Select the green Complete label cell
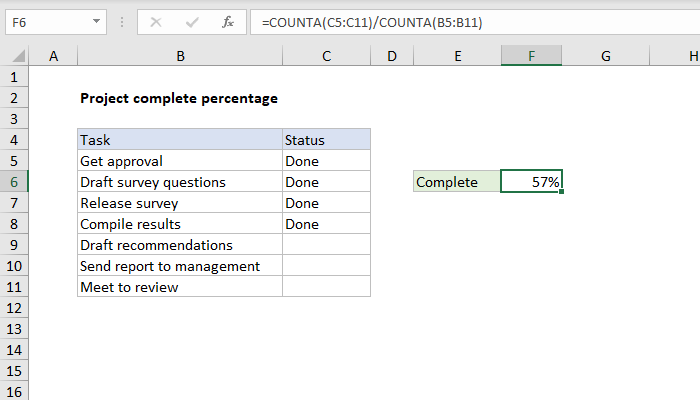The width and height of the screenshot is (700, 400). [x=457, y=182]
